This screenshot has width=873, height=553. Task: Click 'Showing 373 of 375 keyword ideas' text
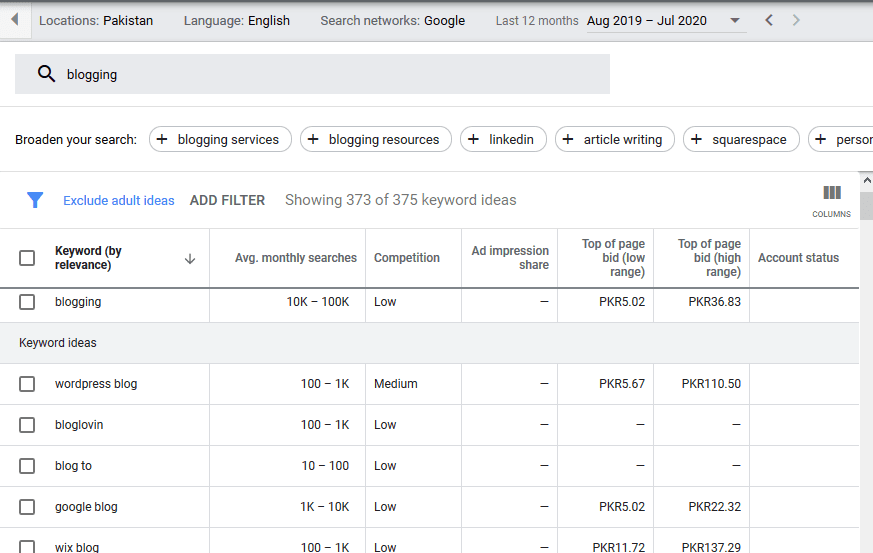[x=401, y=200]
